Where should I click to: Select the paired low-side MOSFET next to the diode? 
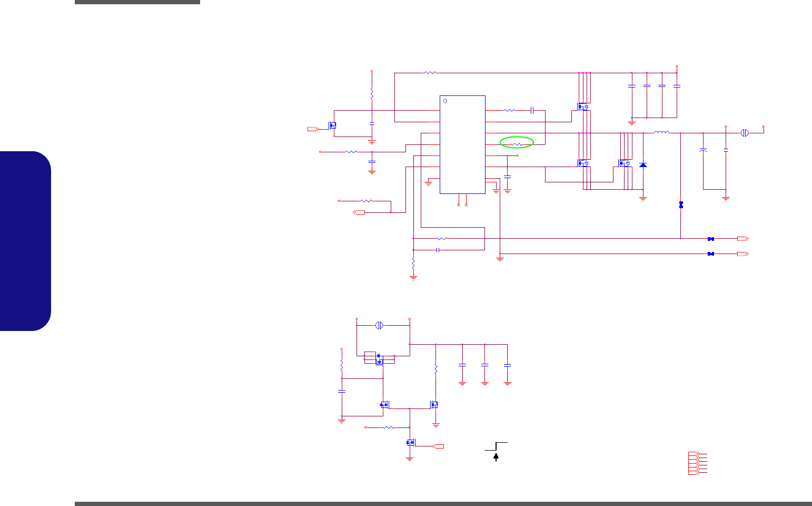[624, 163]
